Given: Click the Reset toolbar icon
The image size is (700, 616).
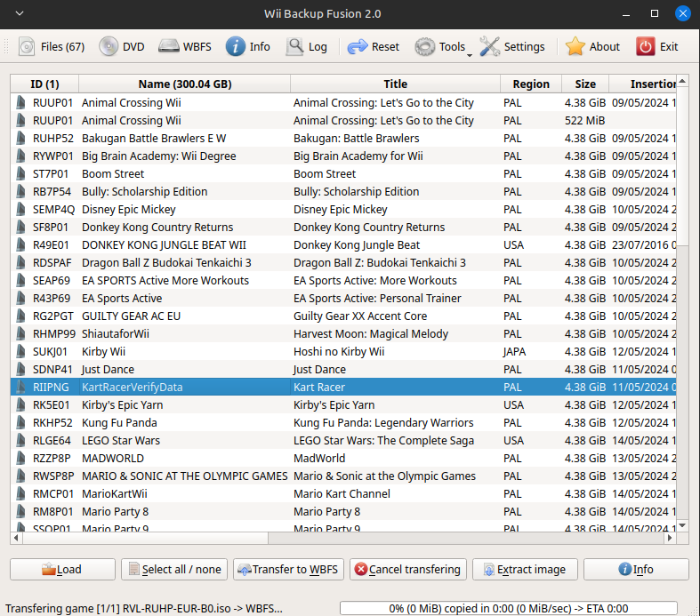Looking at the screenshot, I should pos(374,47).
